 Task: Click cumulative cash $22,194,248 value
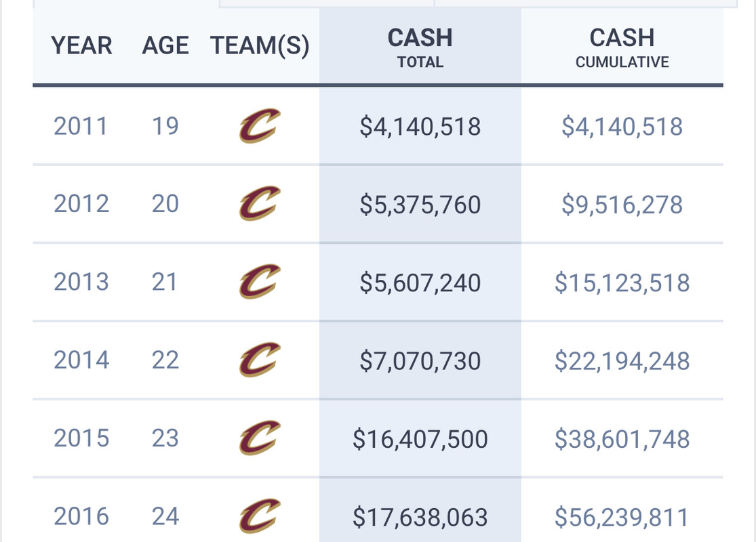[x=622, y=361]
